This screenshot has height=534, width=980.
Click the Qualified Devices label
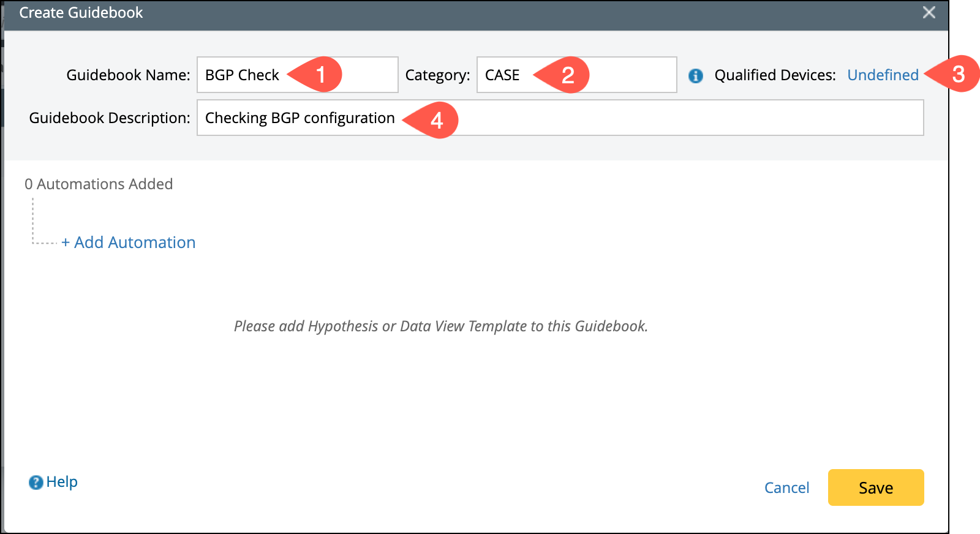[775, 75]
